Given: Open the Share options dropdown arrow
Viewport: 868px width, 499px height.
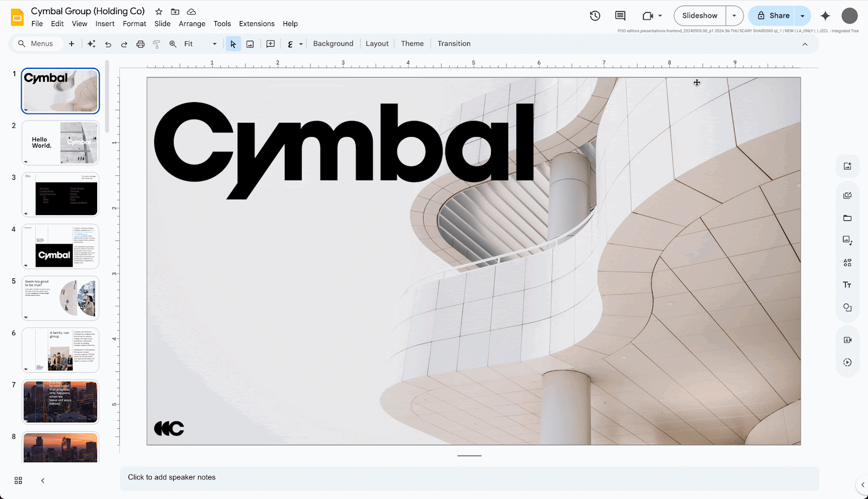Looking at the screenshot, I should click(x=802, y=16).
